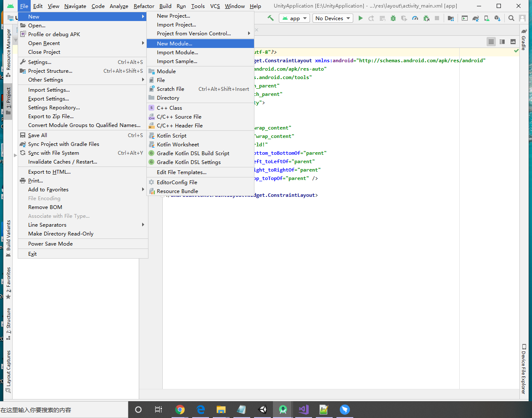
Task: Click the Apply Code Changes icon
Action: click(x=382, y=18)
